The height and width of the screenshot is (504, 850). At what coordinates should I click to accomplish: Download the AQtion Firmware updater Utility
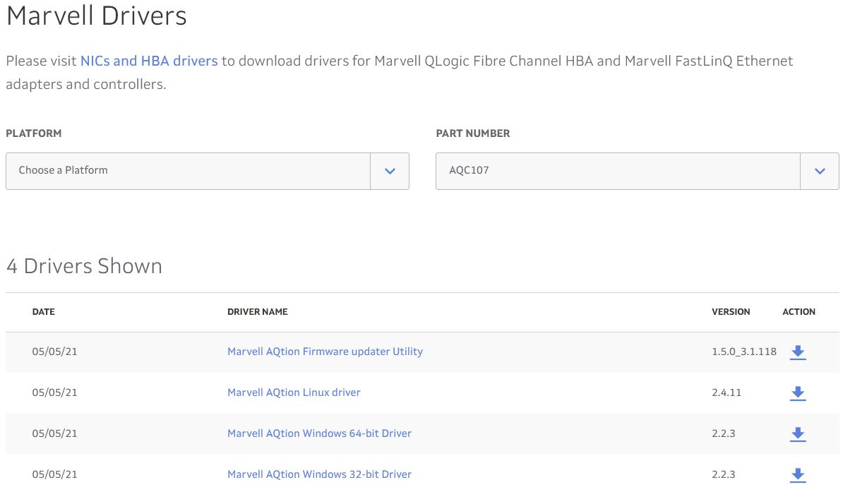click(797, 352)
